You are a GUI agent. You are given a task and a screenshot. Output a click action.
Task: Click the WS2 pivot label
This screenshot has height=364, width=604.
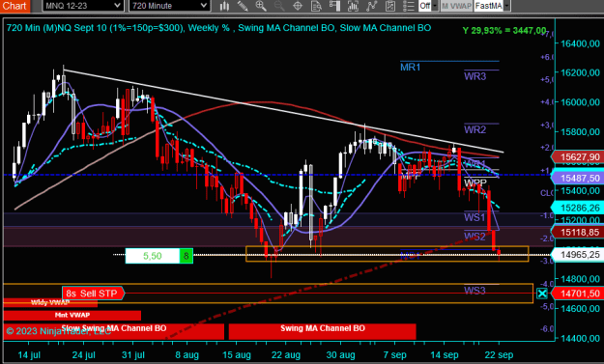(x=475, y=237)
